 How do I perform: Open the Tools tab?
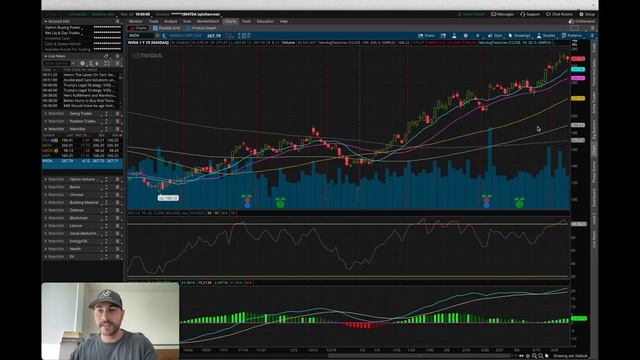[246, 21]
